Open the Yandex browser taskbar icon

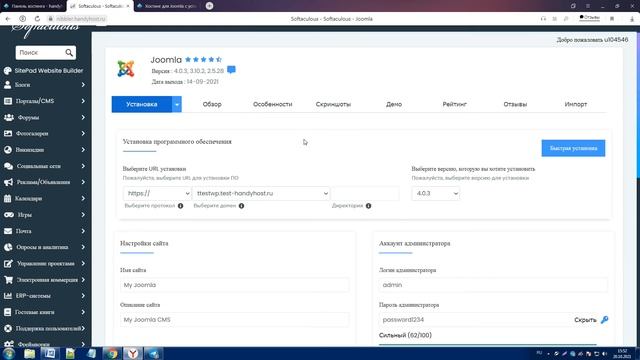point(133,353)
